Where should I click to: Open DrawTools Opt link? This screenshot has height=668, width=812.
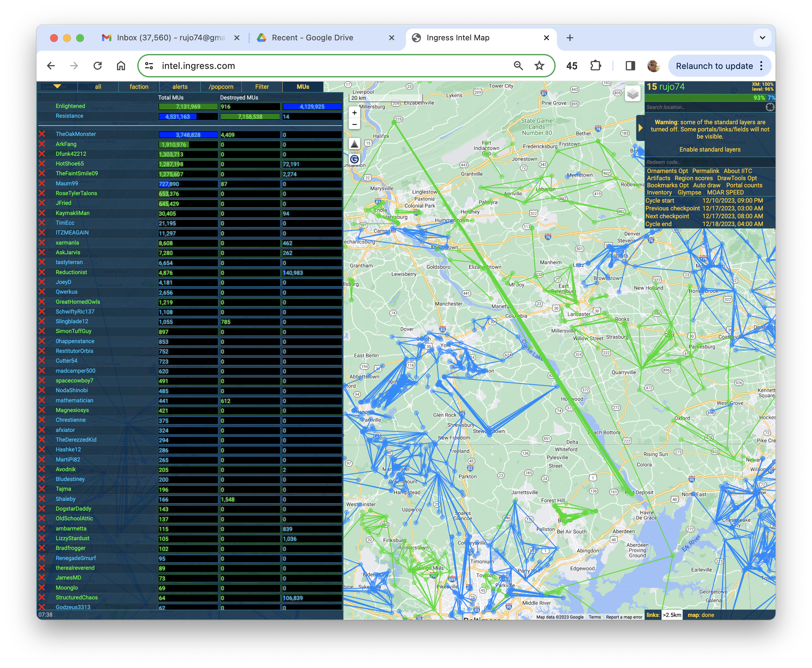click(737, 178)
